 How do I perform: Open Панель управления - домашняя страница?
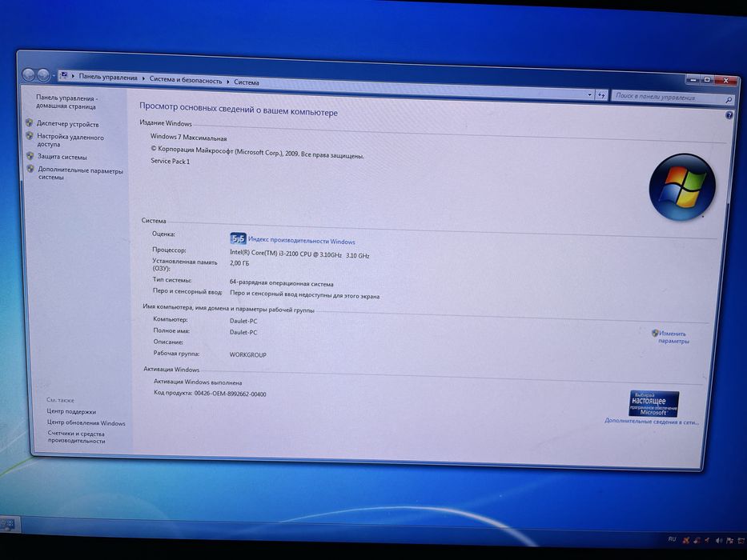(66, 102)
